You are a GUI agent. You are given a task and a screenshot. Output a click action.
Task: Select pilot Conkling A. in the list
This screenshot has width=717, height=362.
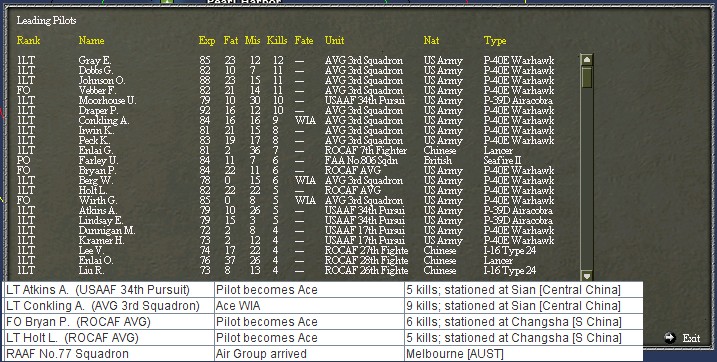coord(104,121)
